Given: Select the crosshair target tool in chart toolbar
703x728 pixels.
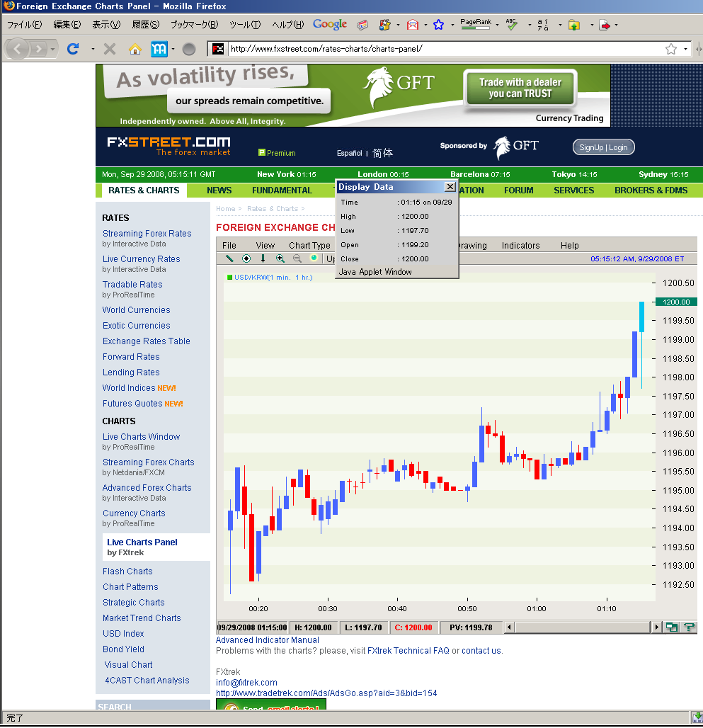Looking at the screenshot, I should (x=246, y=258).
